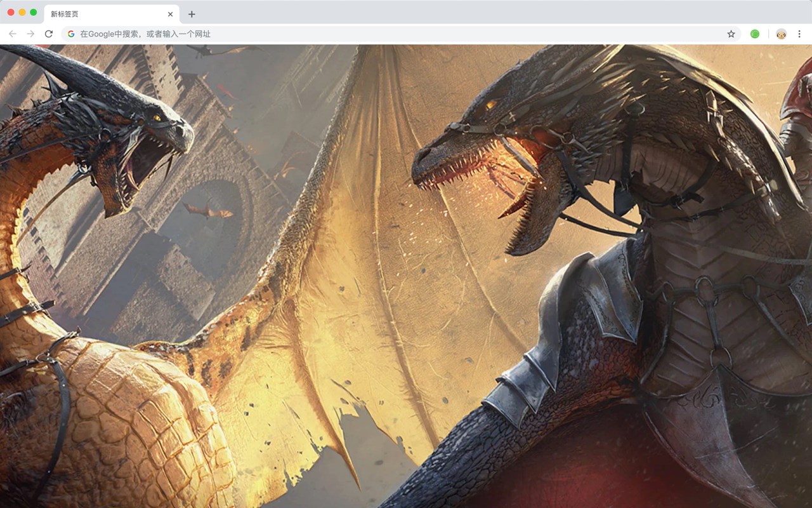Bookmark this page with the star icon

pyautogui.click(x=731, y=34)
